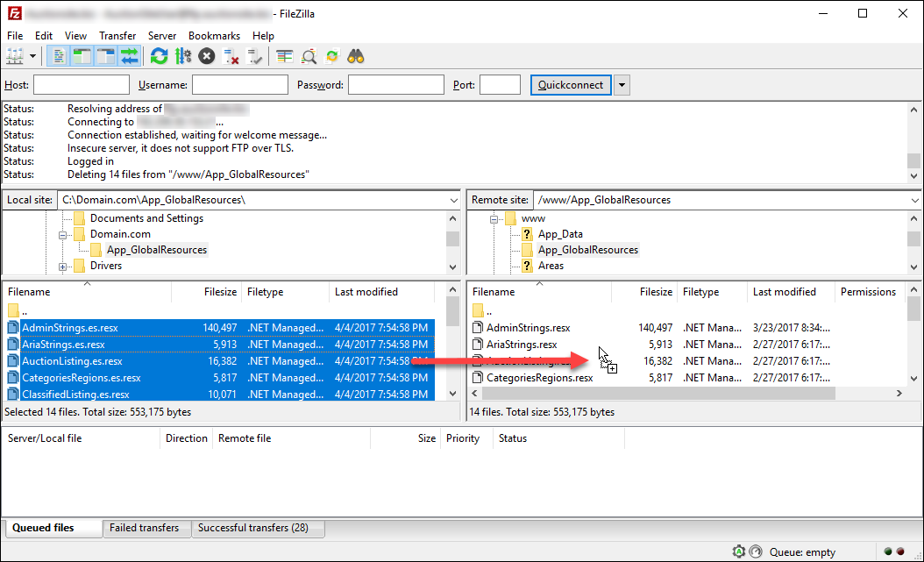
Task: Open the Server menu
Action: (162, 36)
